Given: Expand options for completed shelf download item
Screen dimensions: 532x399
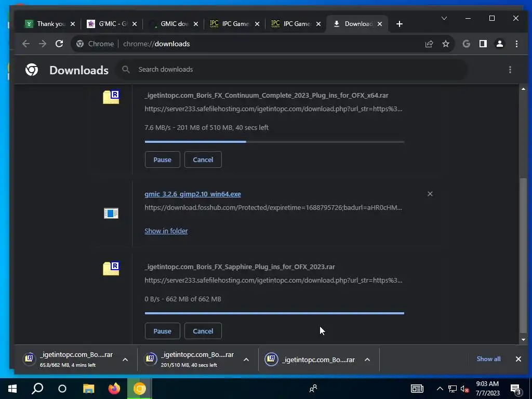Looking at the screenshot, I should click(367, 360).
